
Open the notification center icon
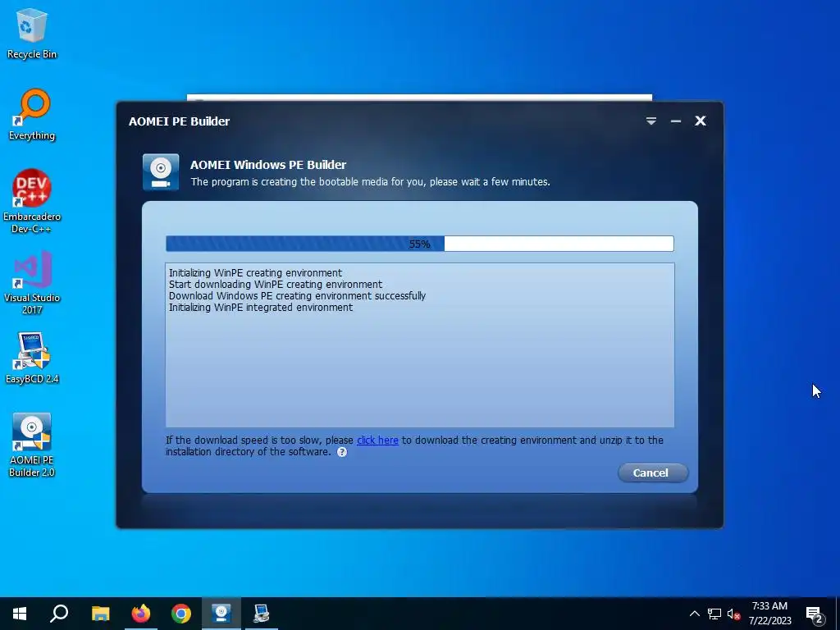815,614
